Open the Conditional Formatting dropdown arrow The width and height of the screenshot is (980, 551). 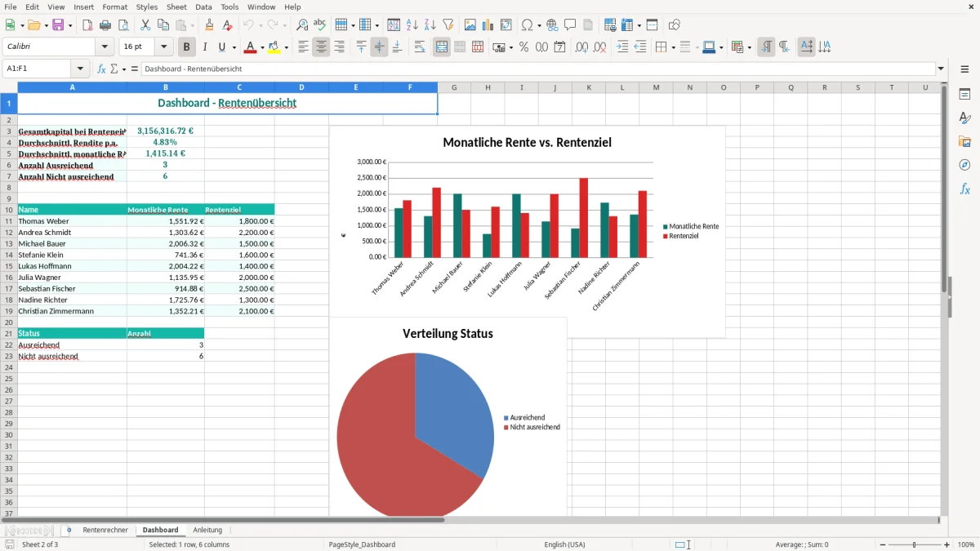pos(749,47)
